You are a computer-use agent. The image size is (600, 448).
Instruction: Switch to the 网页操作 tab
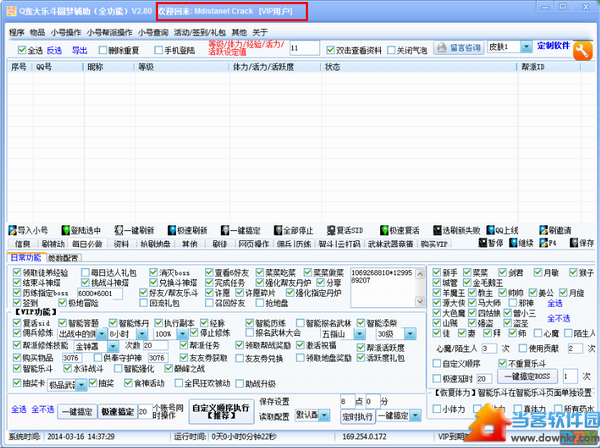point(253,243)
